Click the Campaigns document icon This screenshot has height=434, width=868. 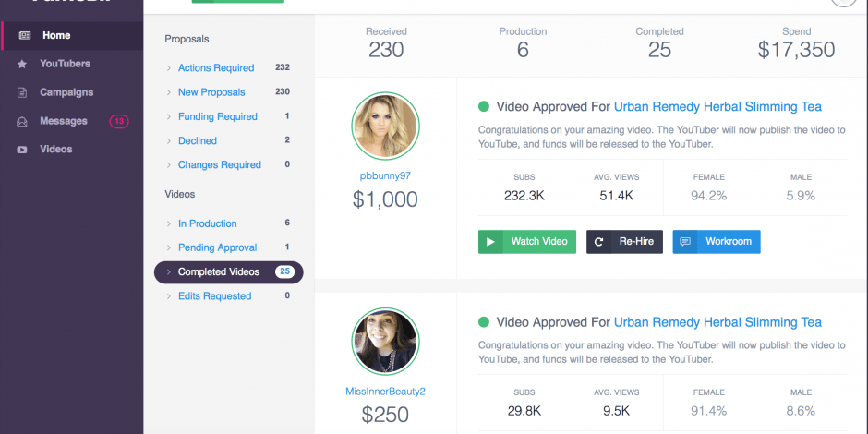[22, 93]
